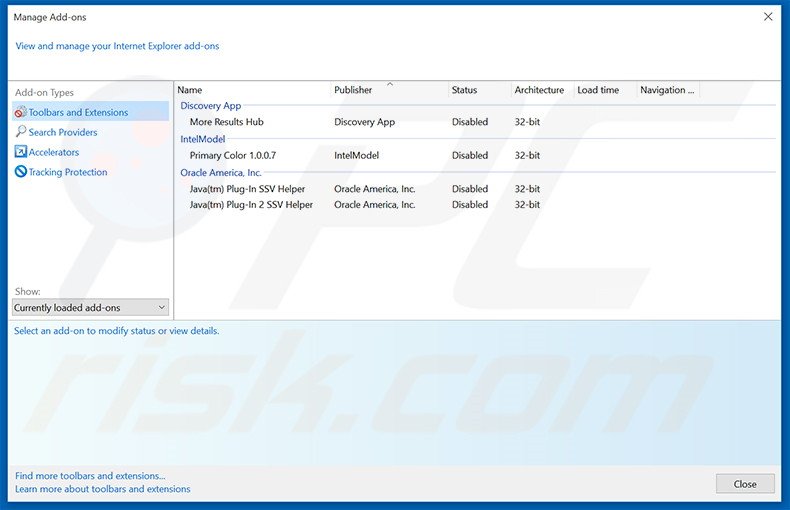
Task: Click the Toolbars and Extensions icon
Action: (x=20, y=112)
